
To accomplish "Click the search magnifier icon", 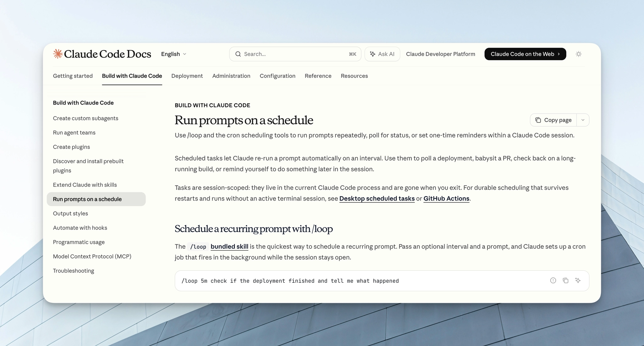I will click(238, 54).
